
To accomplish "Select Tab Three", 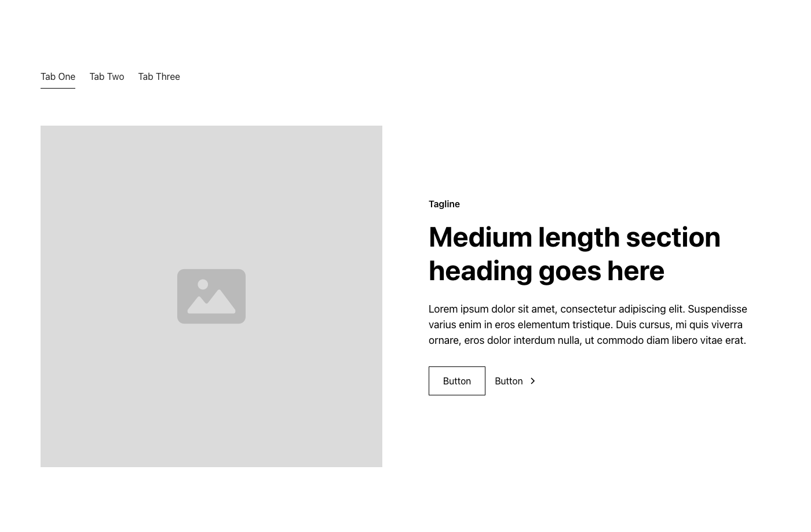I will (x=159, y=76).
